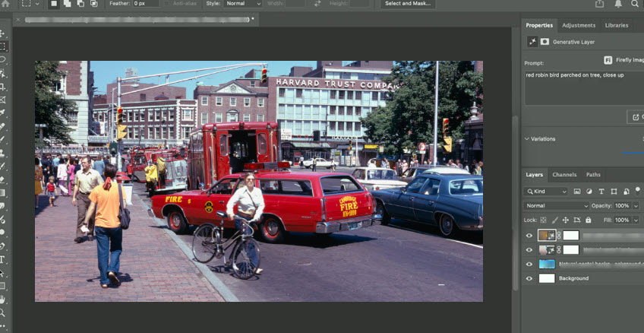The width and height of the screenshot is (644, 333).
Task: Click the Search magnifier icon at top right
Action: [635, 3]
